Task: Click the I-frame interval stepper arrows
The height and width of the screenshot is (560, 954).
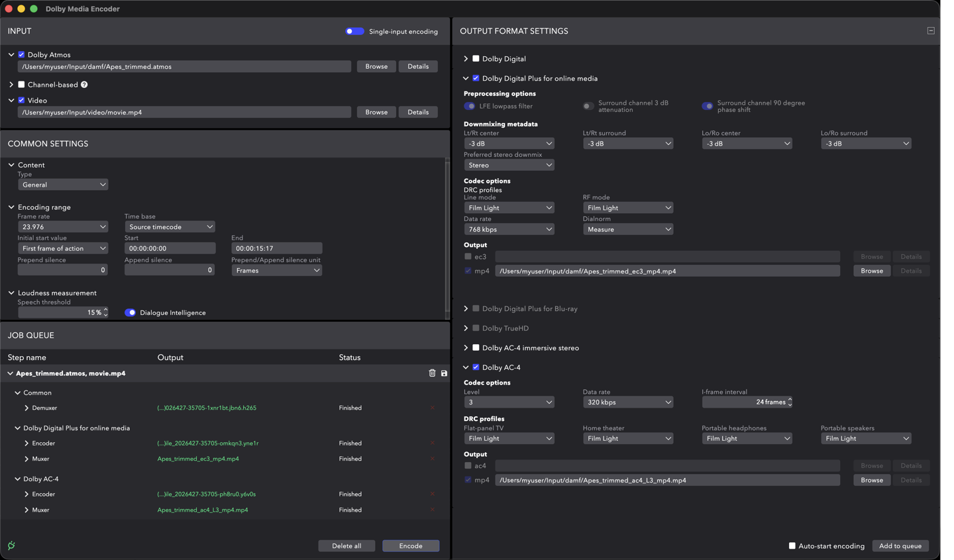Action: [790, 402]
